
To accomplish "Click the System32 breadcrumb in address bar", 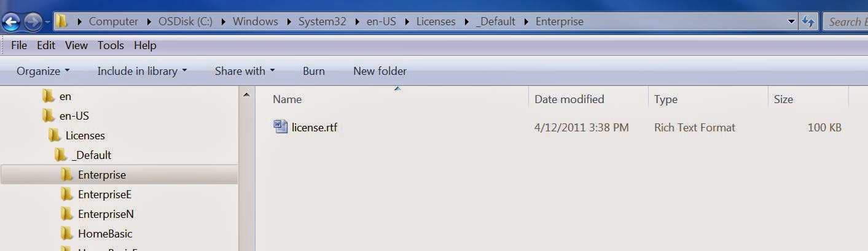I will click(323, 21).
